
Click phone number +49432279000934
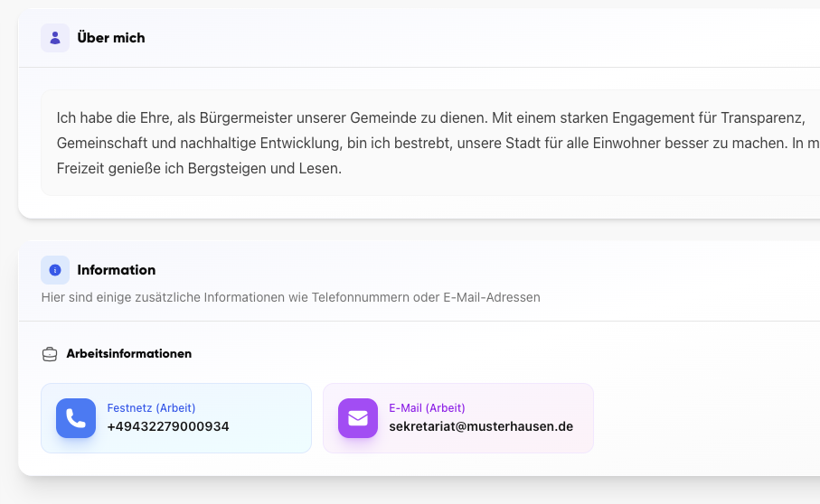168,426
